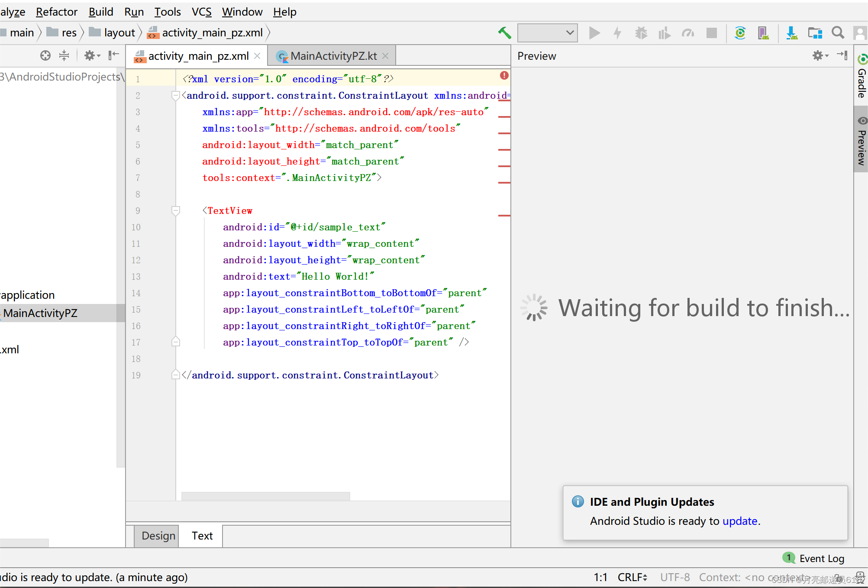Switch to MainActivityPZ.kt tab
This screenshot has width=868, height=588.
332,56
